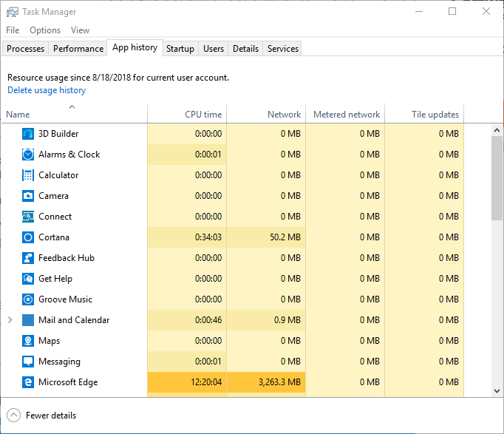Click the scrollbar down arrow
Screen dimensions: 504x434
coord(497,391)
